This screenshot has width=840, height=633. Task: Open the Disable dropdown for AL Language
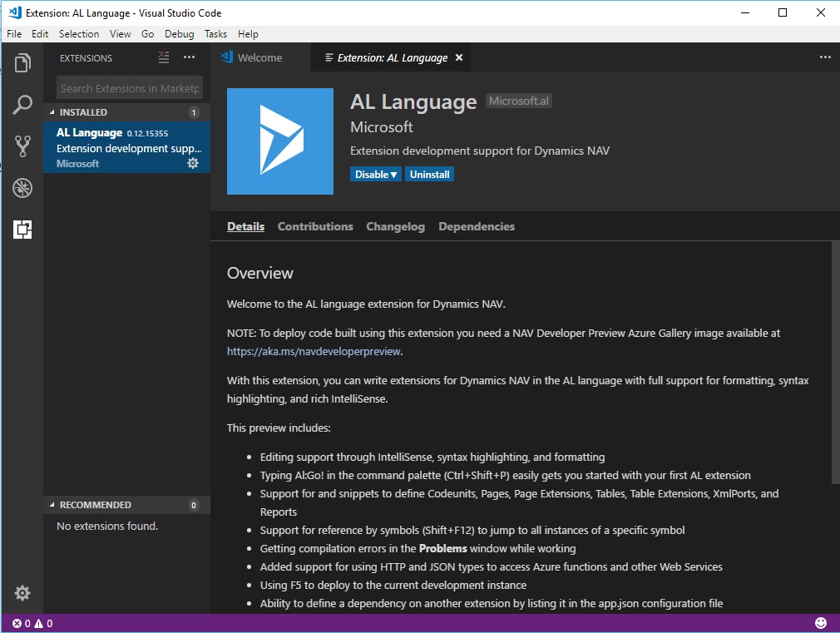tap(376, 175)
